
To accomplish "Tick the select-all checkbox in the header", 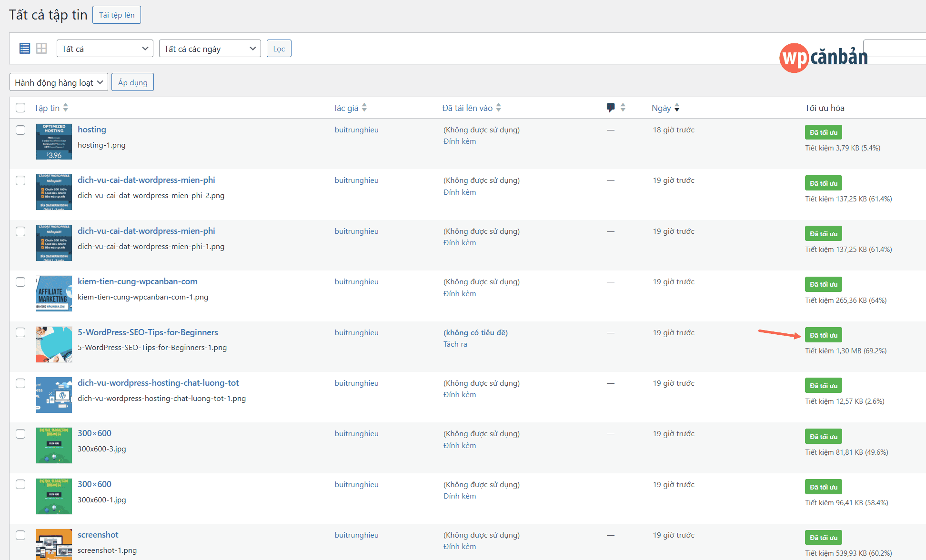I will [20, 108].
